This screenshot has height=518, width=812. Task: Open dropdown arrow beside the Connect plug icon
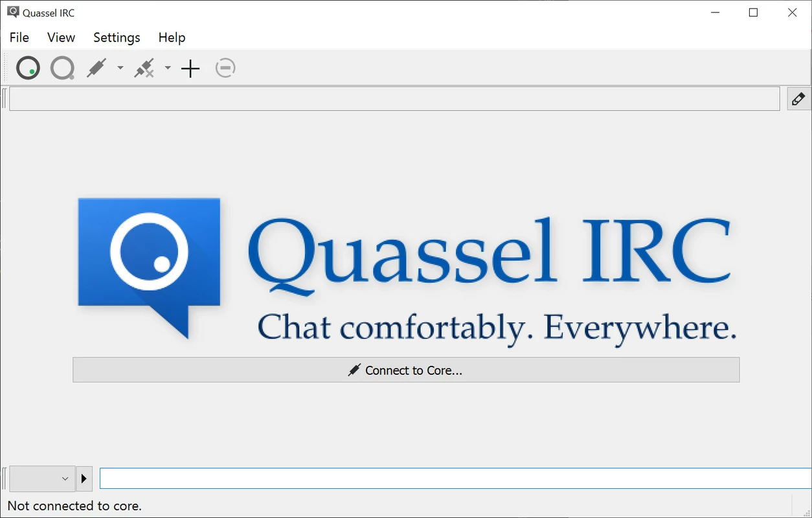[120, 68]
